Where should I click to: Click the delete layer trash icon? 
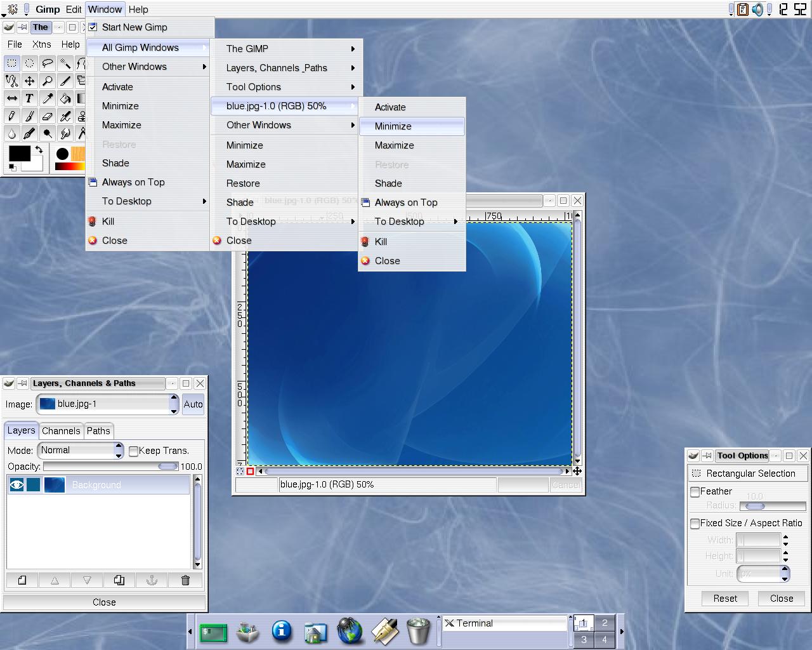[x=185, y=580]
